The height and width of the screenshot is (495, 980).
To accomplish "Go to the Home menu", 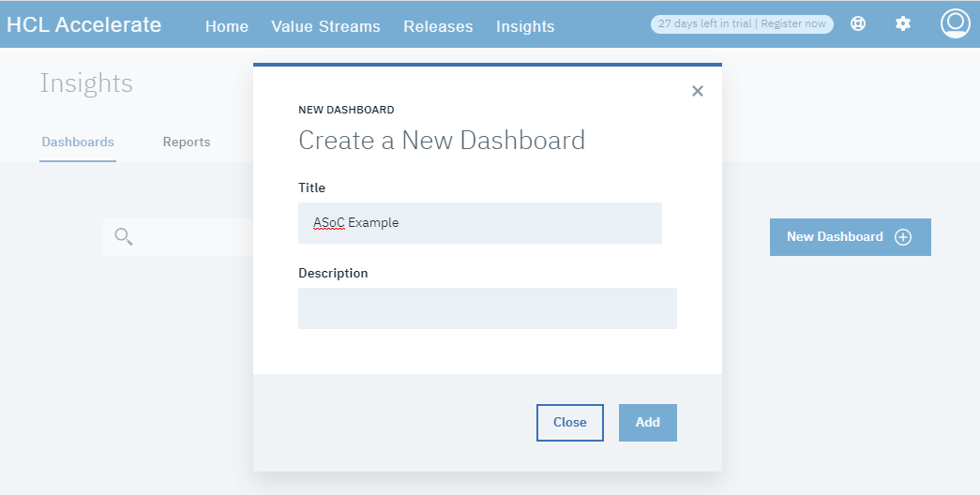I will (227, 26).
